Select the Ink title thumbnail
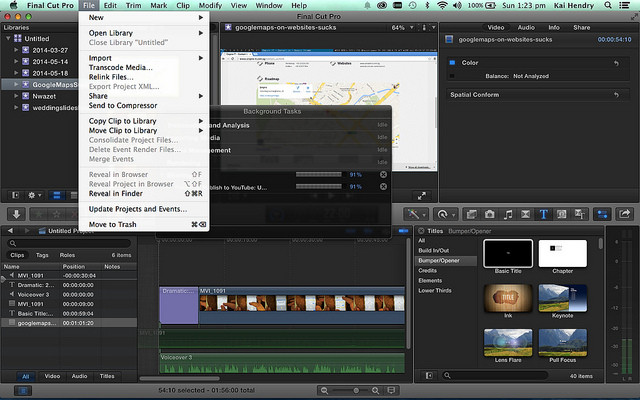 (x=508, y=298)
